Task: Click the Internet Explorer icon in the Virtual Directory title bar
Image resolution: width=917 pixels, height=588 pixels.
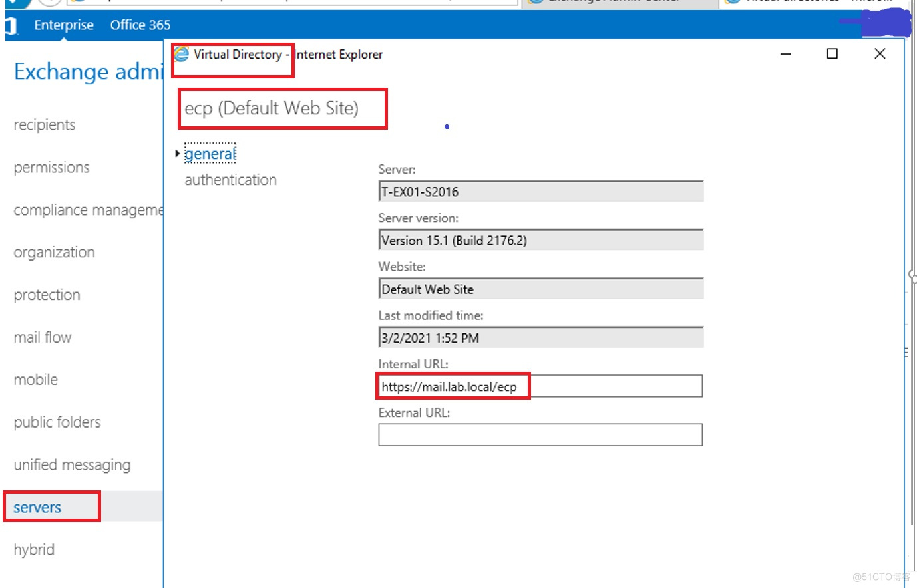Action: [x=181, y=53]
